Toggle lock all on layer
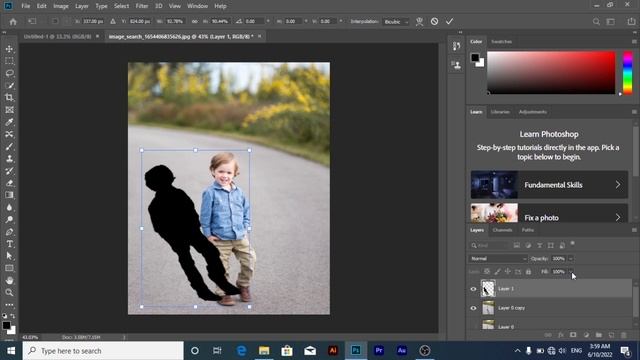The height and width of the screenshot is (360, 640). point(529,271)
